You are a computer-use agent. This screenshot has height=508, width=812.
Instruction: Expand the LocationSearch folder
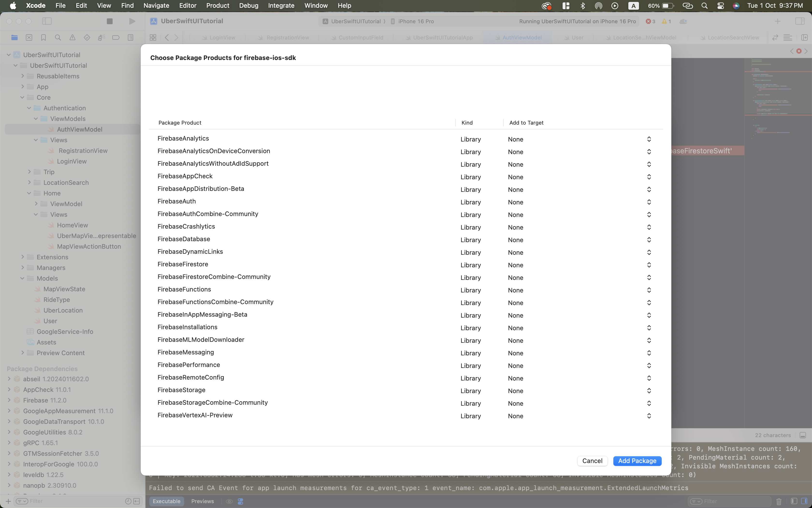point(29,182)
